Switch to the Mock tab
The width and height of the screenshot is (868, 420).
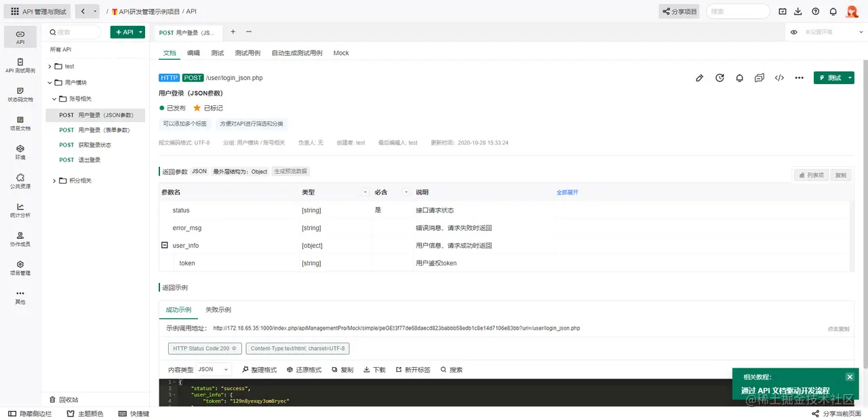click(341, 53)
